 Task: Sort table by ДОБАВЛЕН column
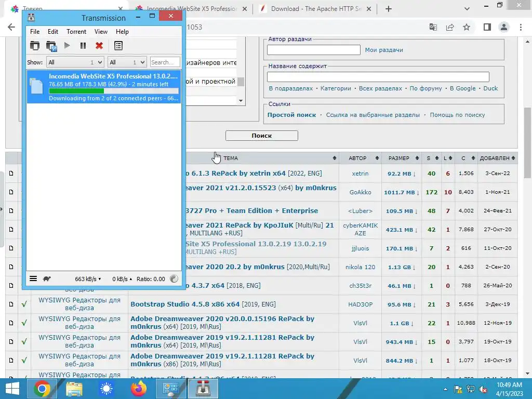click(497, 158)
